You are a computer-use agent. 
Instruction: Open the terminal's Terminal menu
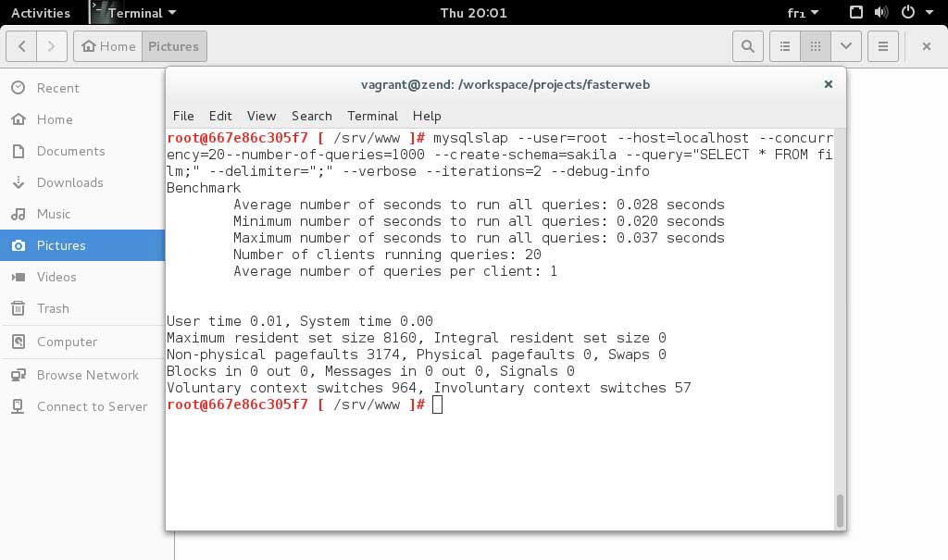coord(372,116)
